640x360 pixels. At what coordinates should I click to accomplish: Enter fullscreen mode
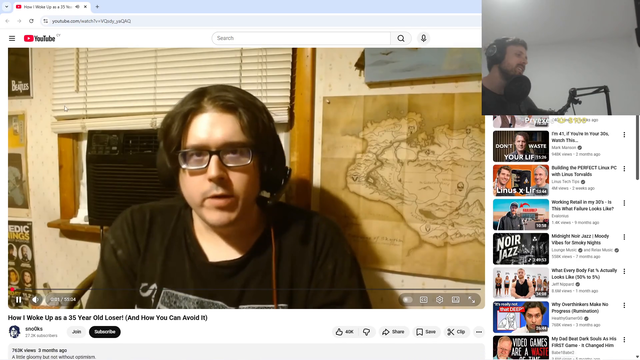tap(471, 300)
